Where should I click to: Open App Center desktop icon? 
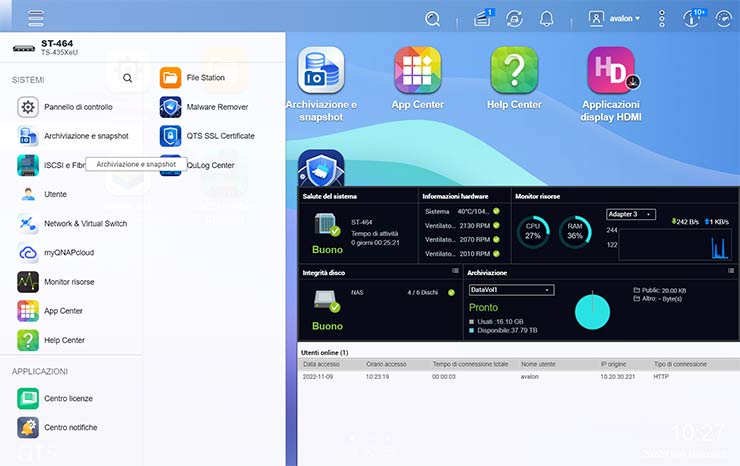pos(417,80)
